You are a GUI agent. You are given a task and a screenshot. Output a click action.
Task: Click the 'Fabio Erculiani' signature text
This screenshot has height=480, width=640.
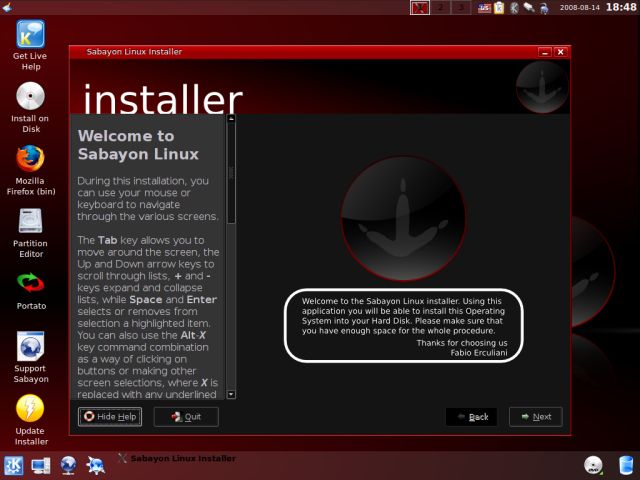pos(479,353)
